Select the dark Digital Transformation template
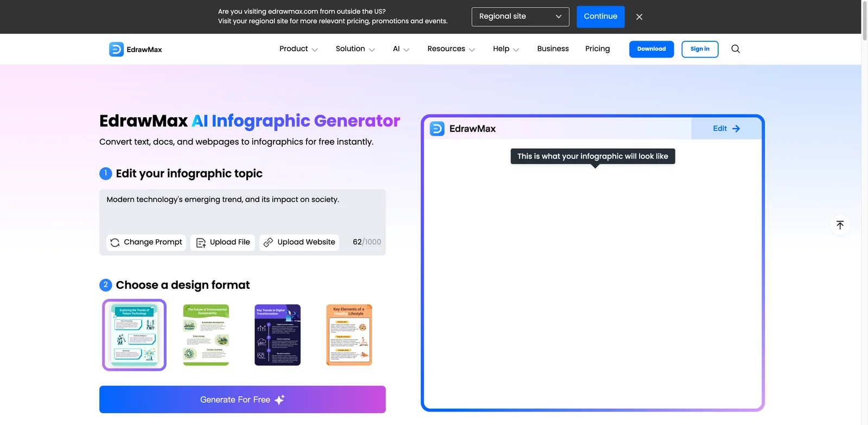Screen dimensions: 868x425 (x=278, y=335)
